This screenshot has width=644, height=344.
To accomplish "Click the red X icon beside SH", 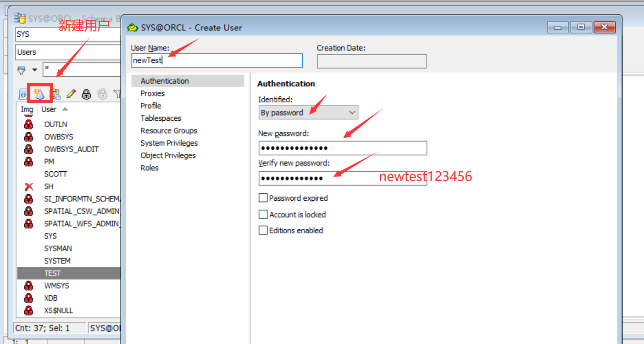I will [29, 186].
